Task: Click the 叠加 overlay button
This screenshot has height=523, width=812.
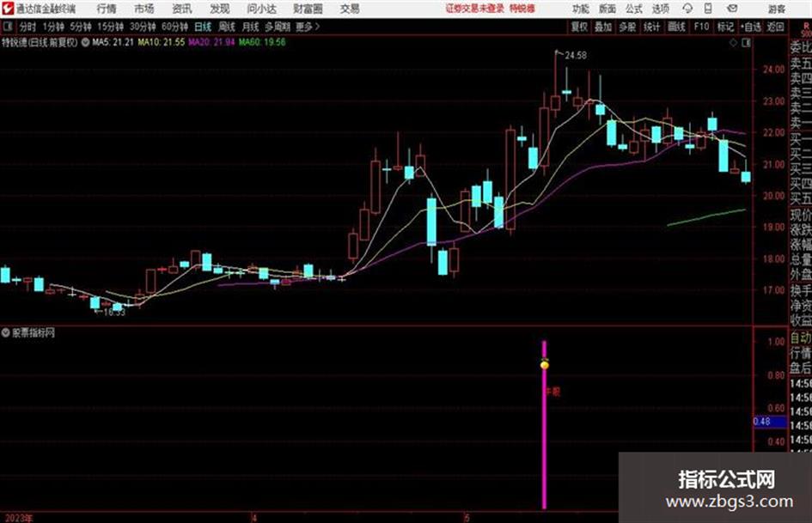Action: (x=603, y=27)
